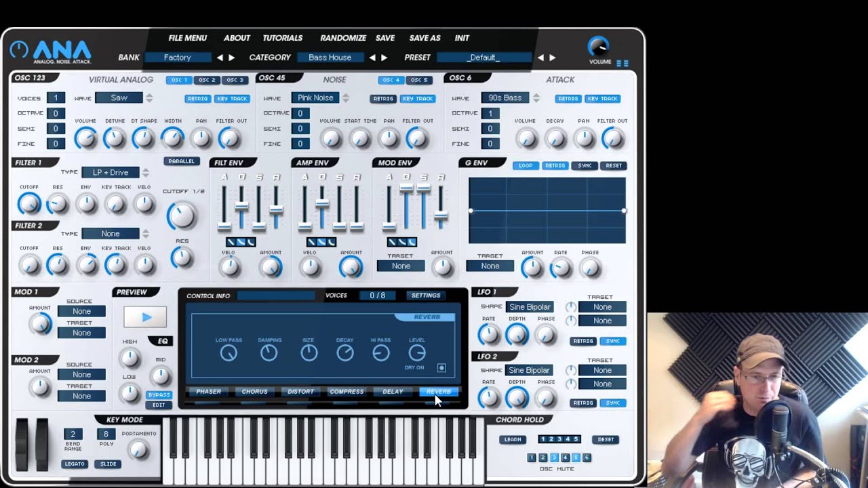The image size is (868, 488).
Task: Switch to the PHASER effect tab
Action: 209,392
